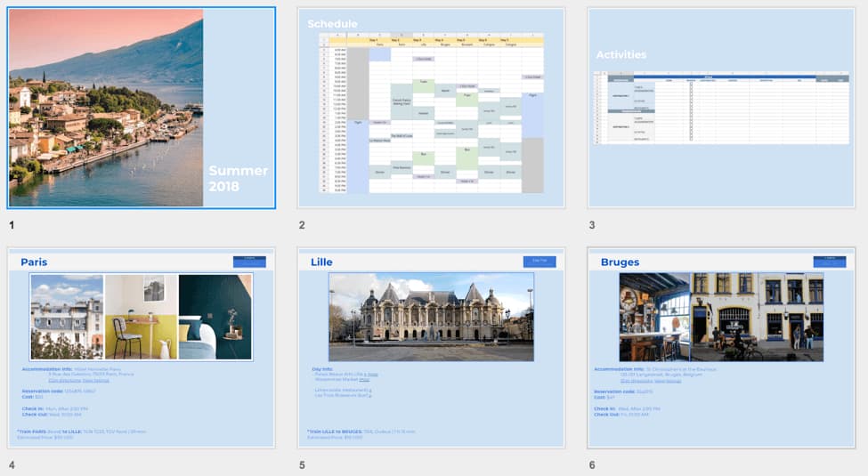Click the "Paris" slide heading
868x476 pixels.
coord(34,262)
